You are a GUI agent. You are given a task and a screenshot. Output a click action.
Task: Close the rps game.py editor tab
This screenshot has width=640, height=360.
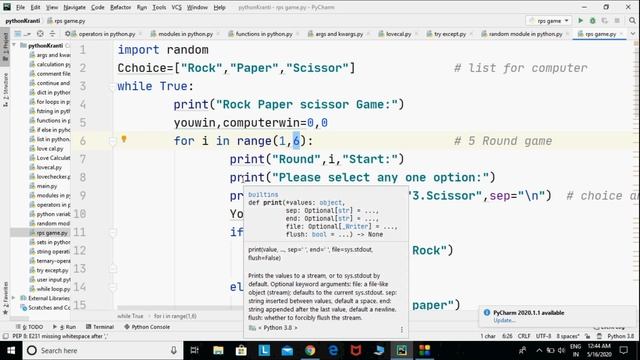click(x=621, y=34)
